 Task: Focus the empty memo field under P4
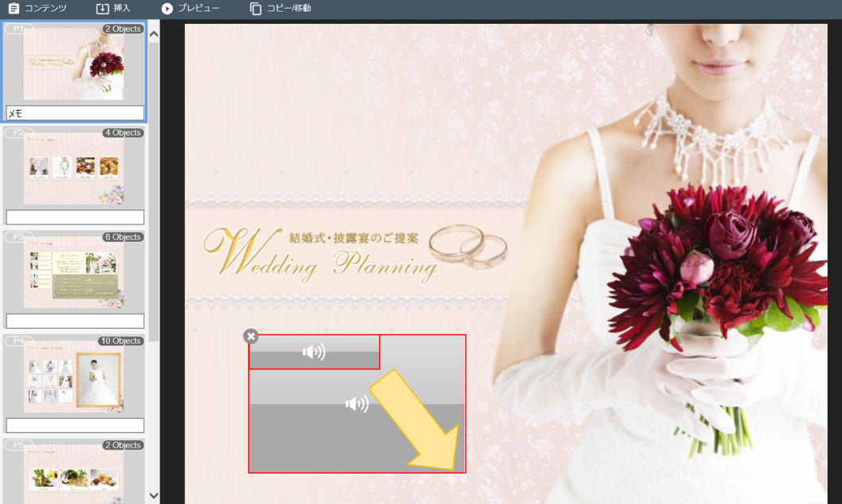(x=75, y=425)
